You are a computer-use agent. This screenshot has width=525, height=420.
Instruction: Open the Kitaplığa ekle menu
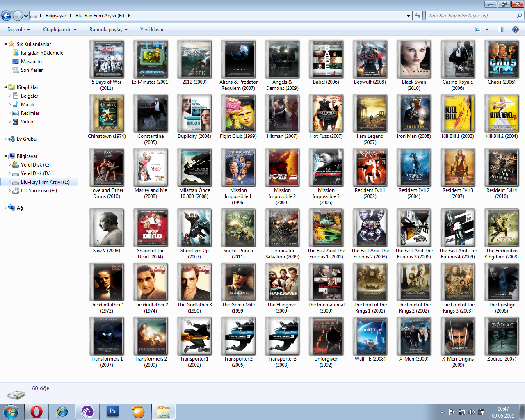(59, 30)
